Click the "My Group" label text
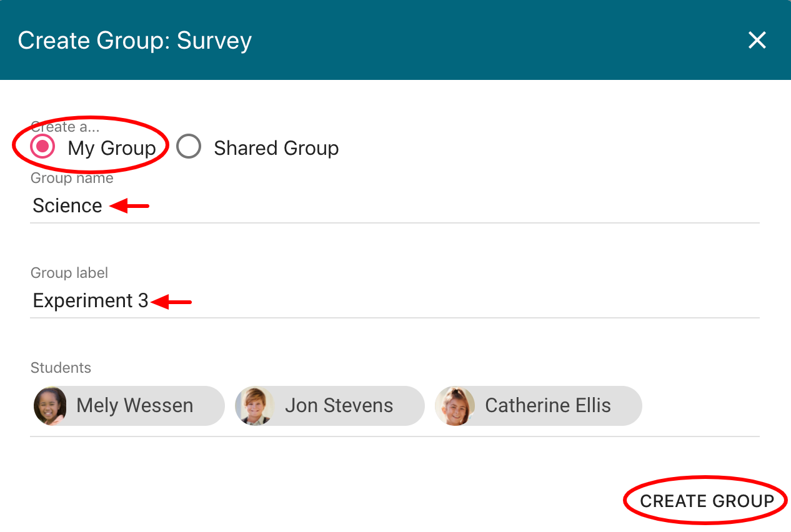Viewport: 791px width, 532px height. click(112, 148)
